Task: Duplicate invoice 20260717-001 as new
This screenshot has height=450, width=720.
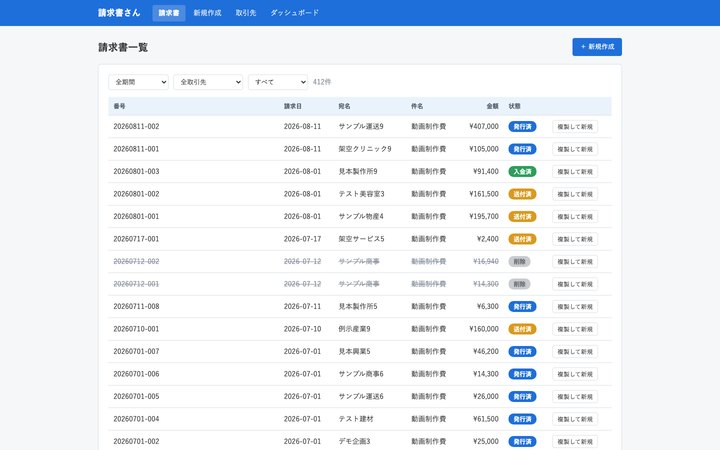Action: click(575, 239)
